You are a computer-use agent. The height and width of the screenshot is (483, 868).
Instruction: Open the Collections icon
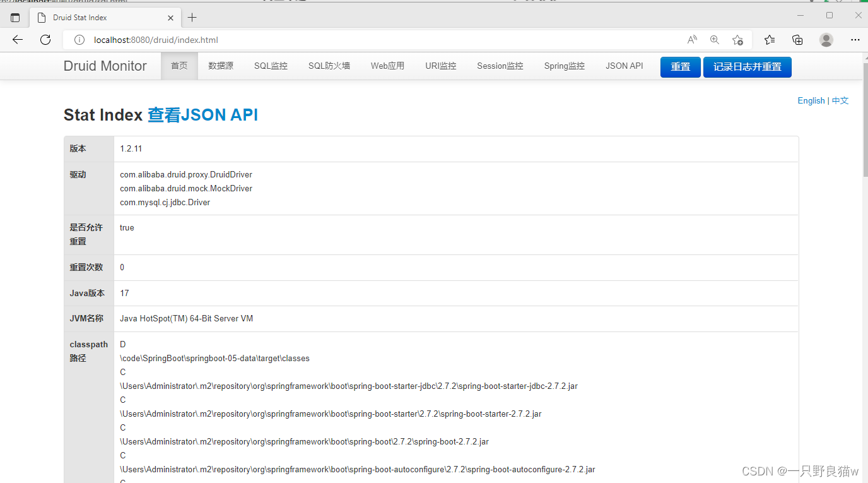coord(797,40)
